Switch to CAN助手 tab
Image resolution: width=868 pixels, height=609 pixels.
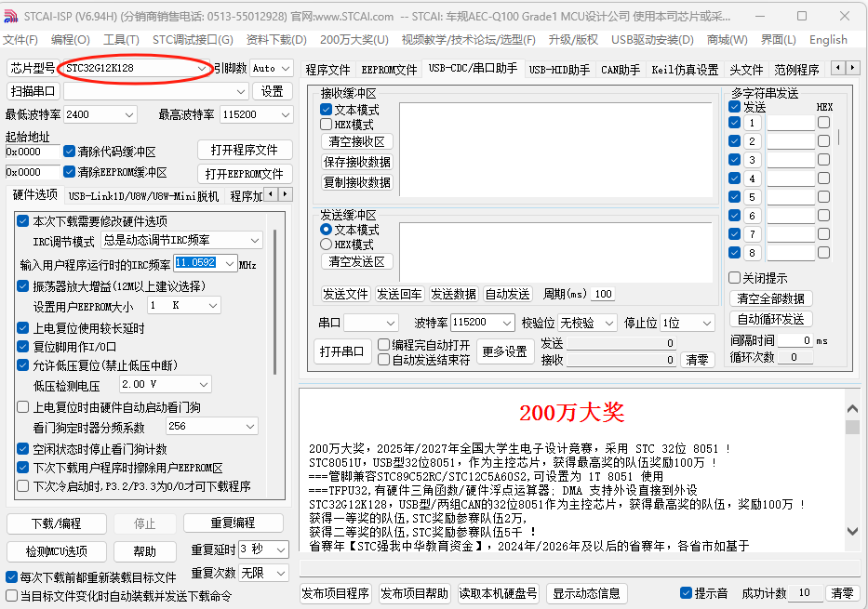click(621, 70)
